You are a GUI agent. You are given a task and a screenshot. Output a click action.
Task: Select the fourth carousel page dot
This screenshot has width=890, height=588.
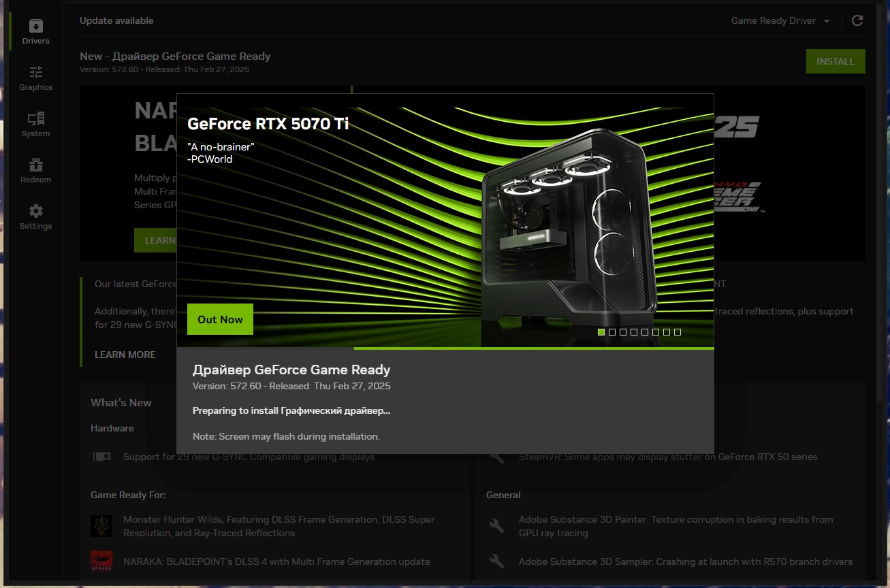click(x=634, y=332)
